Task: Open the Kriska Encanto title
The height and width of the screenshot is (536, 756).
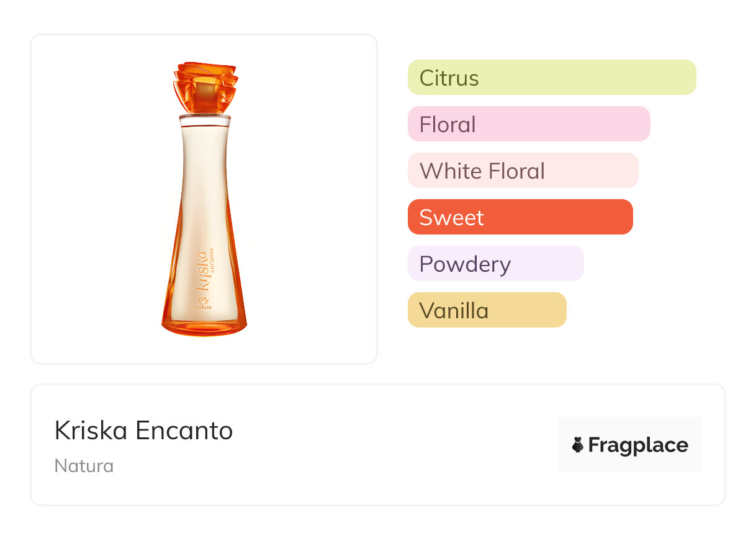Action: click(144, 431)
